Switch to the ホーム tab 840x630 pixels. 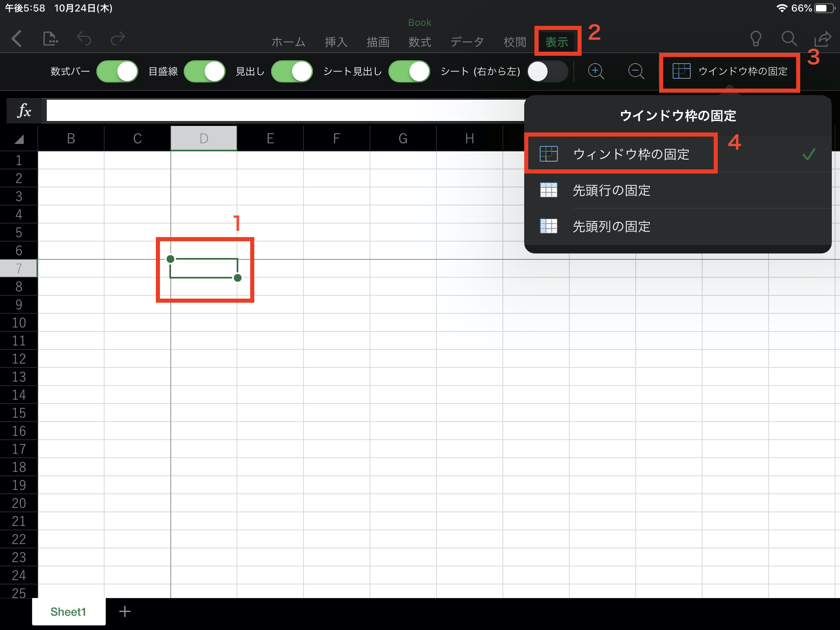click(x=288, y=42)
